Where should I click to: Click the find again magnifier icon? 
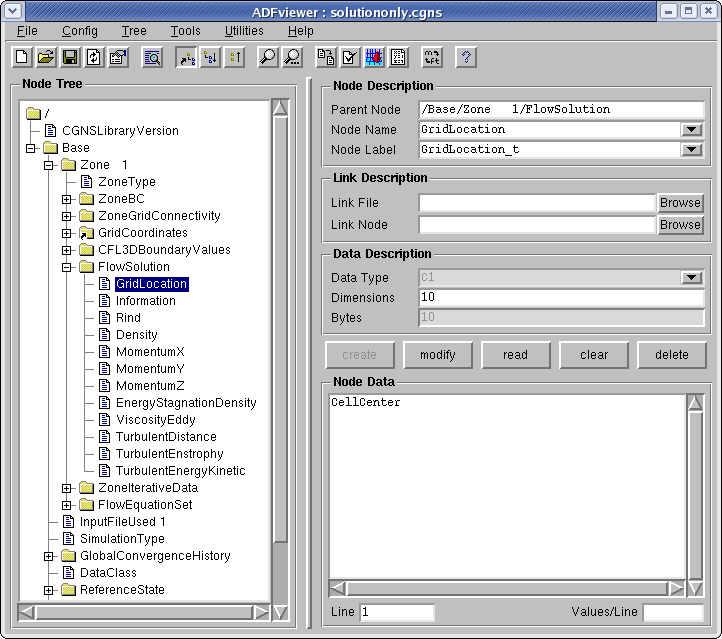[292, 57]
